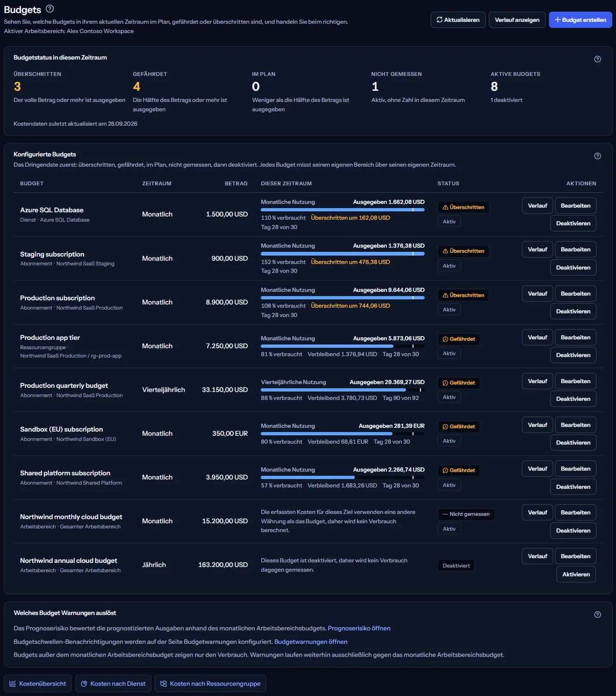Open Kosten nach Dienst link

coord(113,683)
